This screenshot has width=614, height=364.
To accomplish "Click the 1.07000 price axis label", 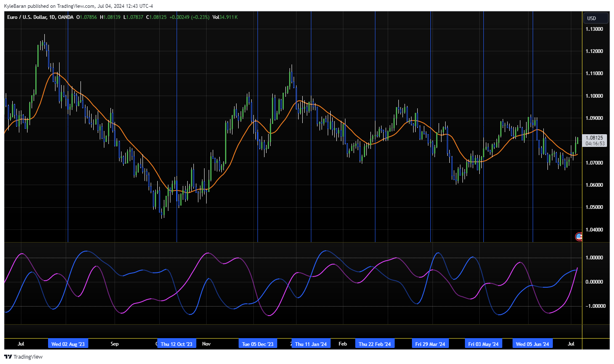I will [594, 163].
